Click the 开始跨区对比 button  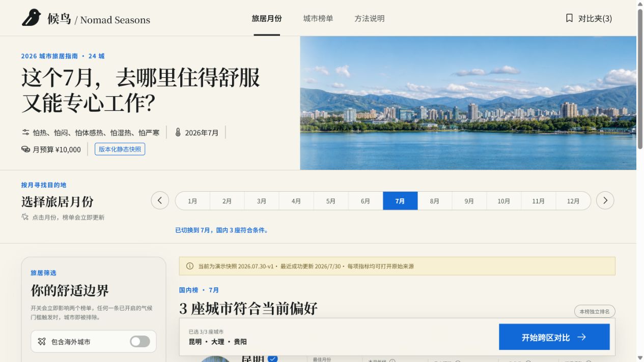[x=554, y=337]
